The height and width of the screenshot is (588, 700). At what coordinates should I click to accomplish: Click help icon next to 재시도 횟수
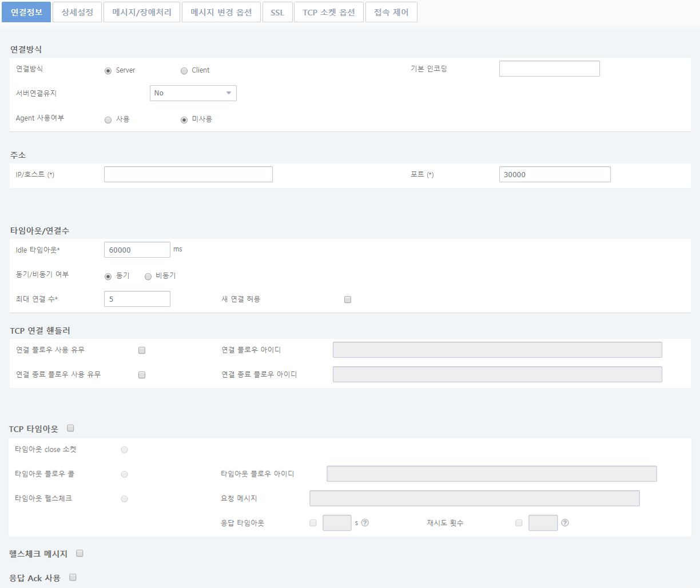pyautogui.click(x=565, y=523)
